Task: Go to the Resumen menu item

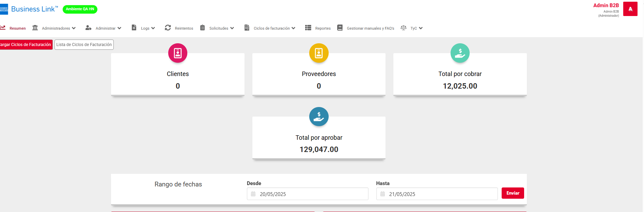Action: pos(17,28)
